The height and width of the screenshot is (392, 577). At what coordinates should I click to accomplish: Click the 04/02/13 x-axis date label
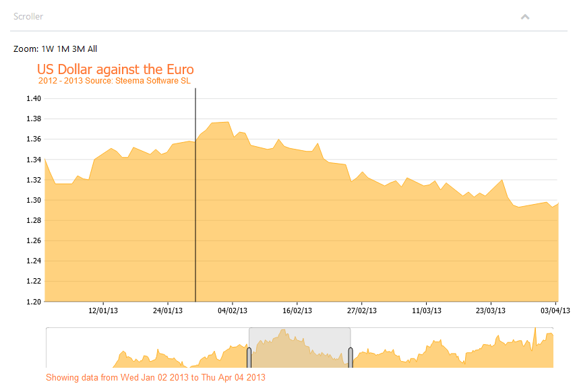tap(233, 311)
